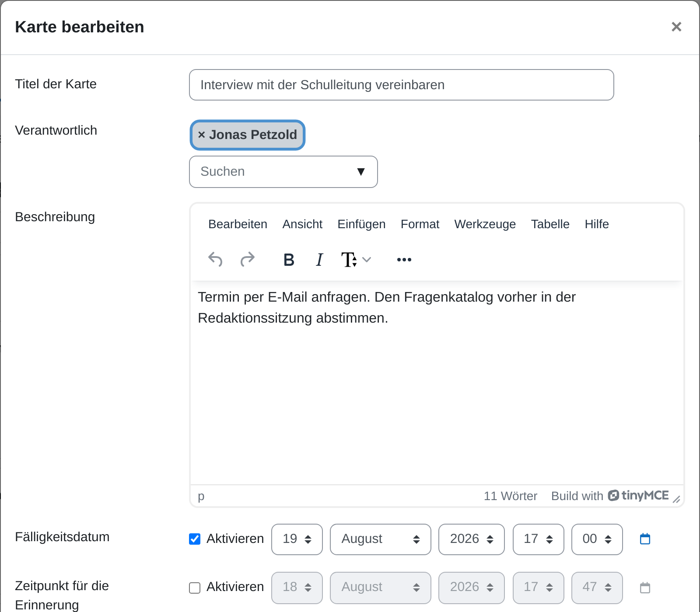Open the due date day dropdown showing 19
This screenshot has height=612, width=700.
tap(297, 539)
